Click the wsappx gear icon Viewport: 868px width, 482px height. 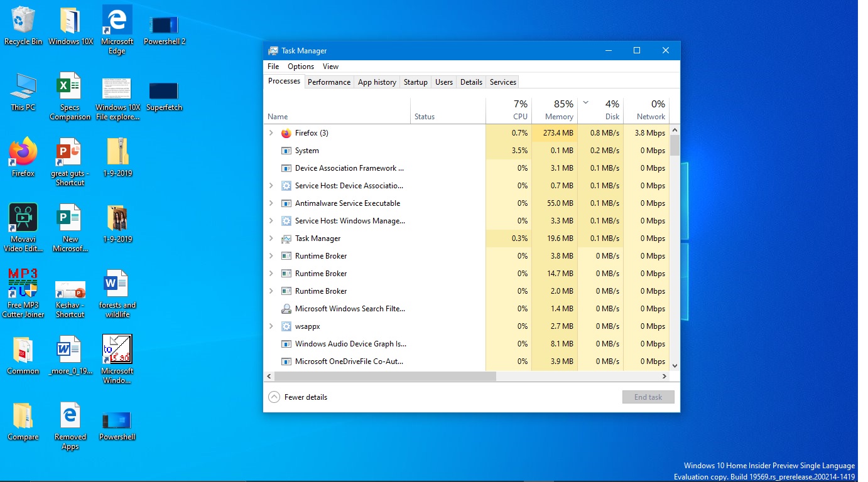coord(286,326)
